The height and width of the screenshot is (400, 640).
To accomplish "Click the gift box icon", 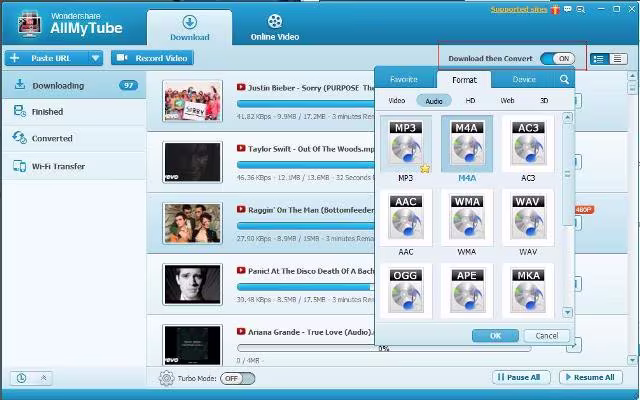I will [555, 9].
